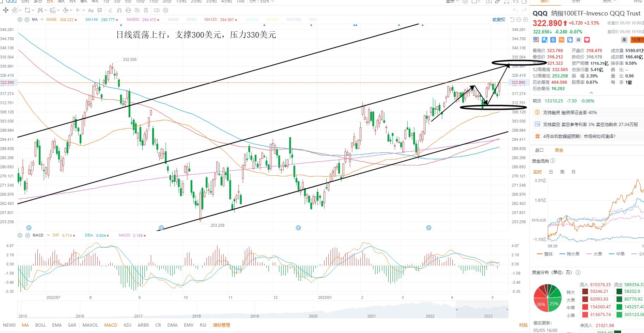Open the 5天:5分K period dropdown

tap(262, 1)
